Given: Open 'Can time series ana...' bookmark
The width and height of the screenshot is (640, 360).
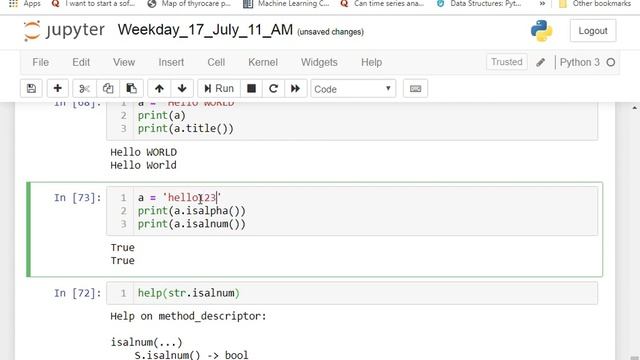Looking at the screenshot, I should pos(383,4).
